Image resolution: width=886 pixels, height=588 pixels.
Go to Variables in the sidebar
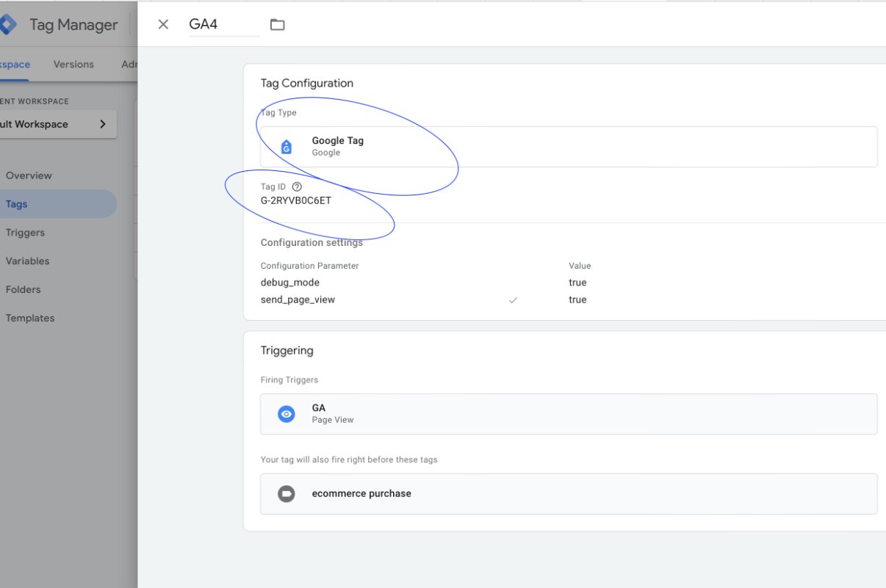pos(27,261)
